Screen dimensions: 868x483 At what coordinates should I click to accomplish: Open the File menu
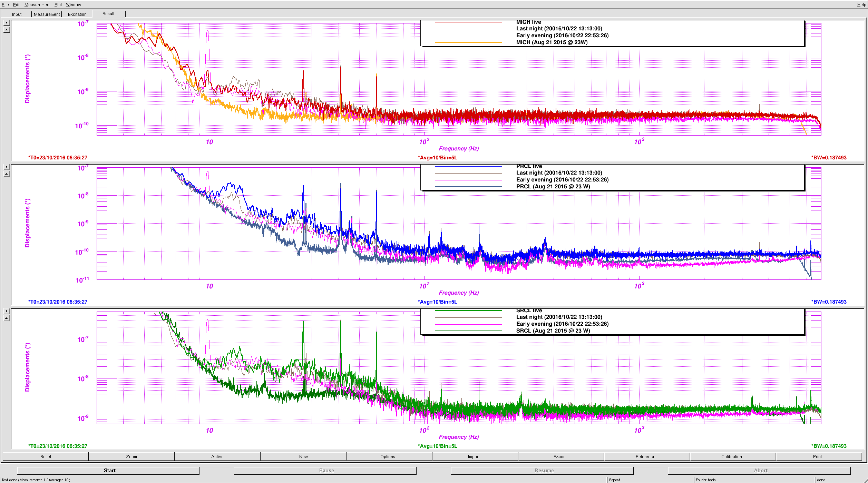[5, 4]
